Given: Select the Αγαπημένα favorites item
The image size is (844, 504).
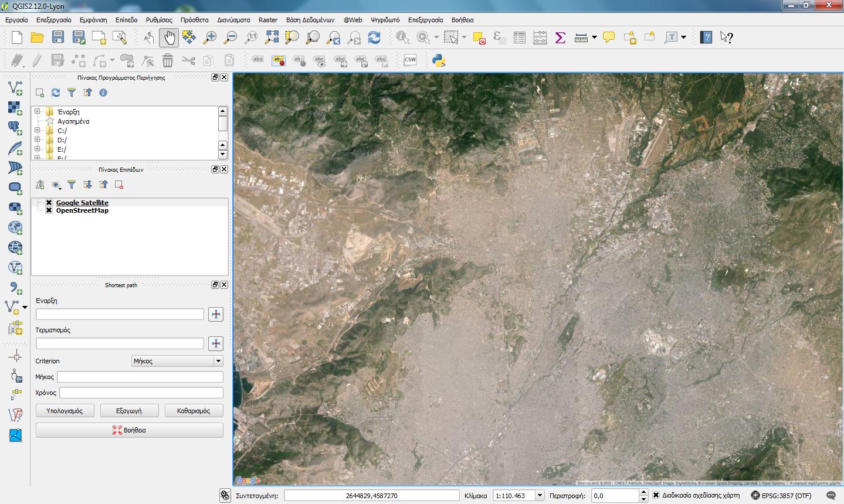Looking at the screenshot, I should tap(73, 121).
